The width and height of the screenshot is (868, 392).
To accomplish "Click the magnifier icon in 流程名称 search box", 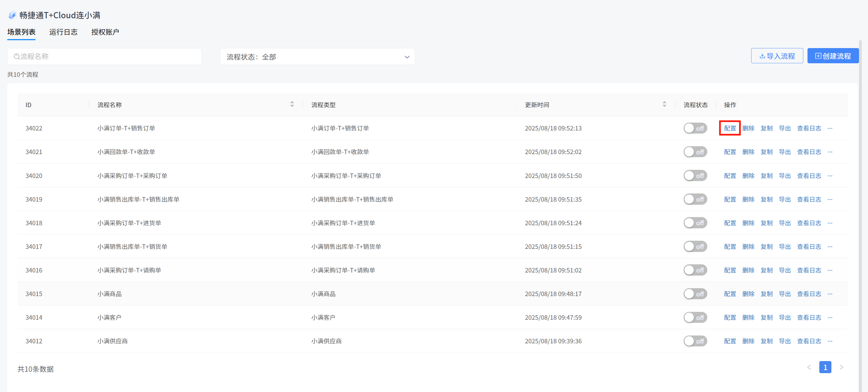I will point(16,57).
